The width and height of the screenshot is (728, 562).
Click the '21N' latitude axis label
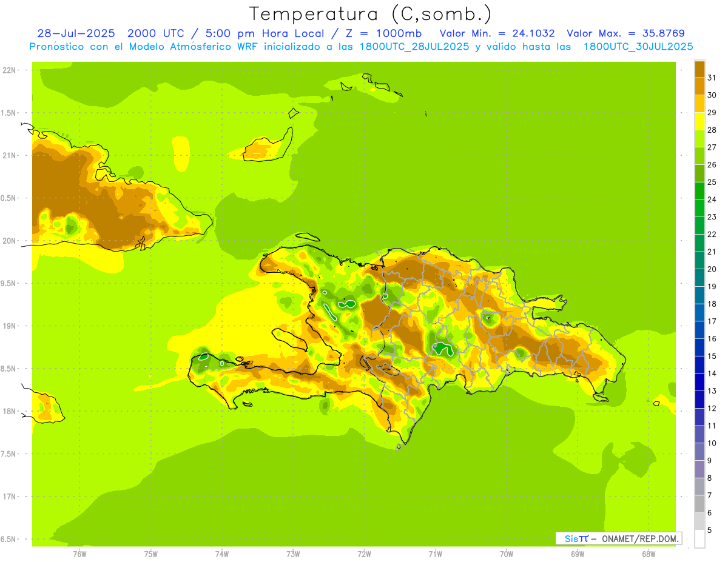8,156
